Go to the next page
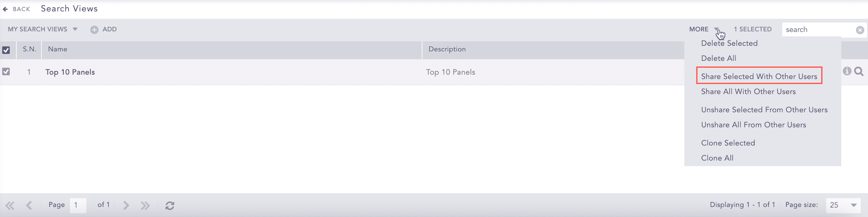The width and height of the screenshot is (868, 217). [x=126, y=205]
